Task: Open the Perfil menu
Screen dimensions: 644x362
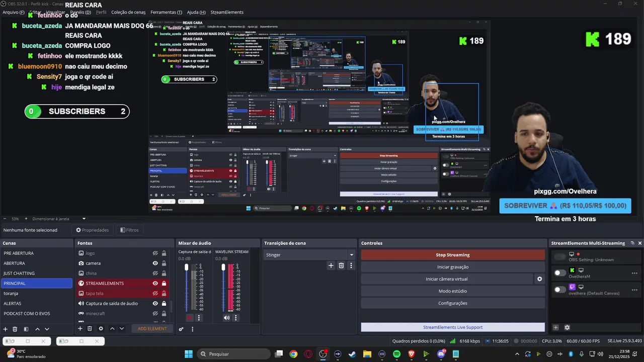Action: 101,12
